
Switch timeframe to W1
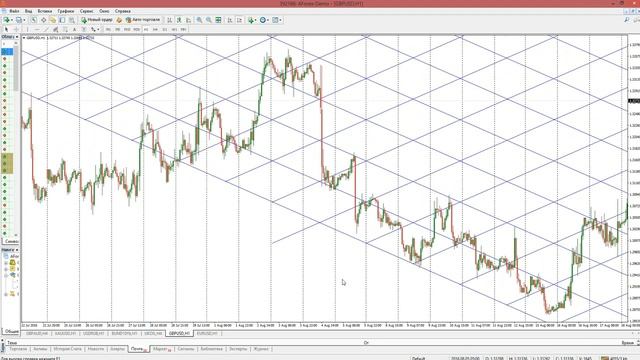point(174,29)
